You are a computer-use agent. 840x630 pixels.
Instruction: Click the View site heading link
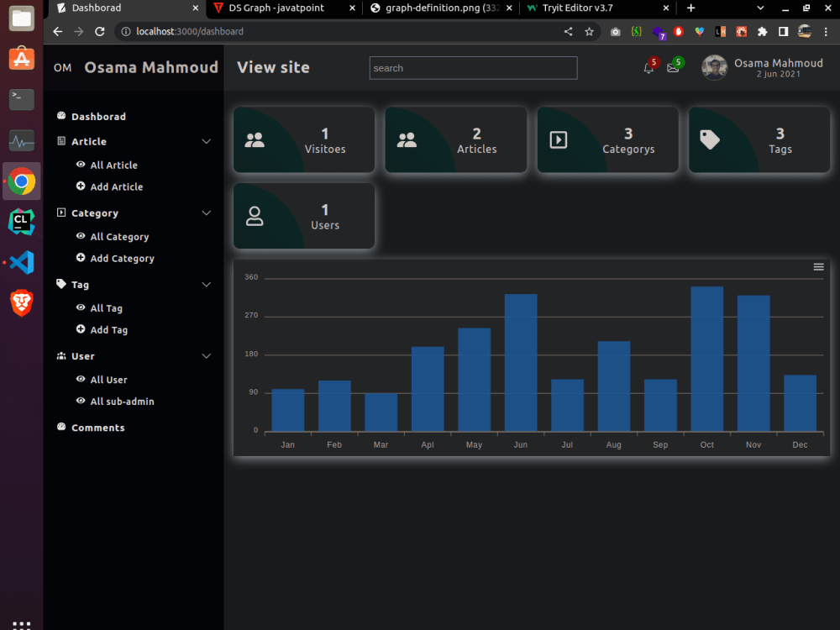tap(273, 67)
